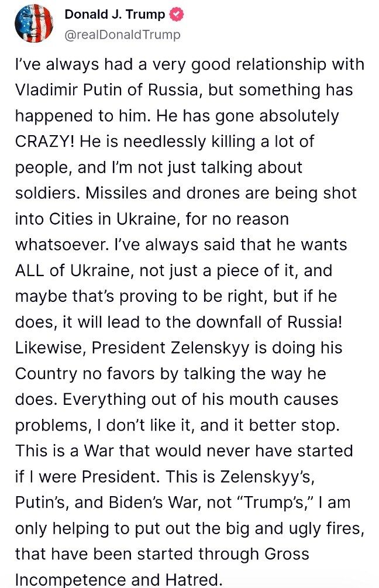379x588 pixels.
Task: Click "President Zelenskyy" in the post body
Action: pyautogui.click(x=170, y=348)
